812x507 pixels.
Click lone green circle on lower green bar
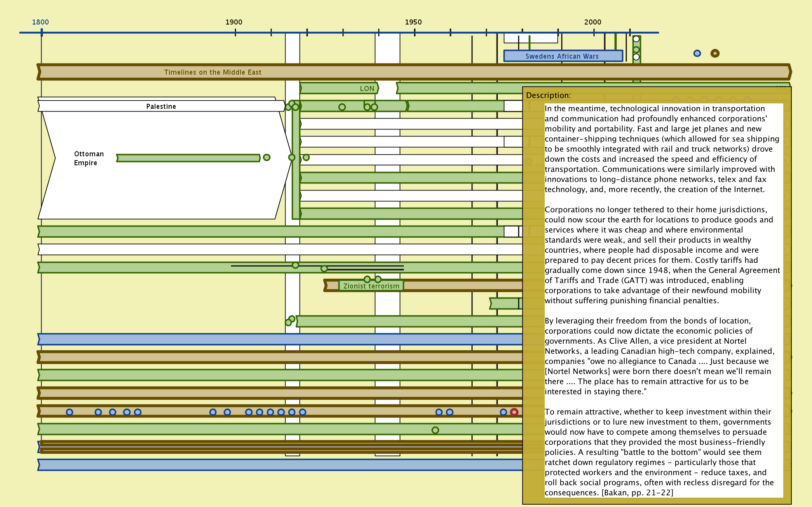coord(435,430)
